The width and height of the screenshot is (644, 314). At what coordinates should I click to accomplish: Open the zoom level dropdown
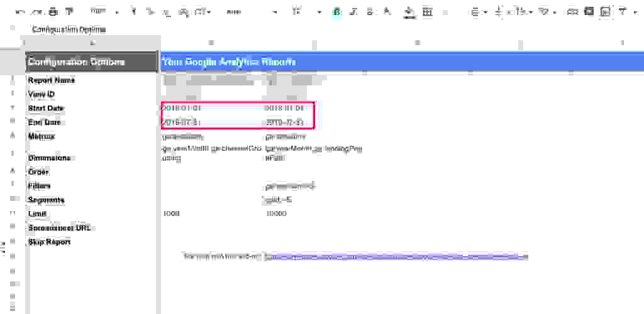click(x=104, y=13)
